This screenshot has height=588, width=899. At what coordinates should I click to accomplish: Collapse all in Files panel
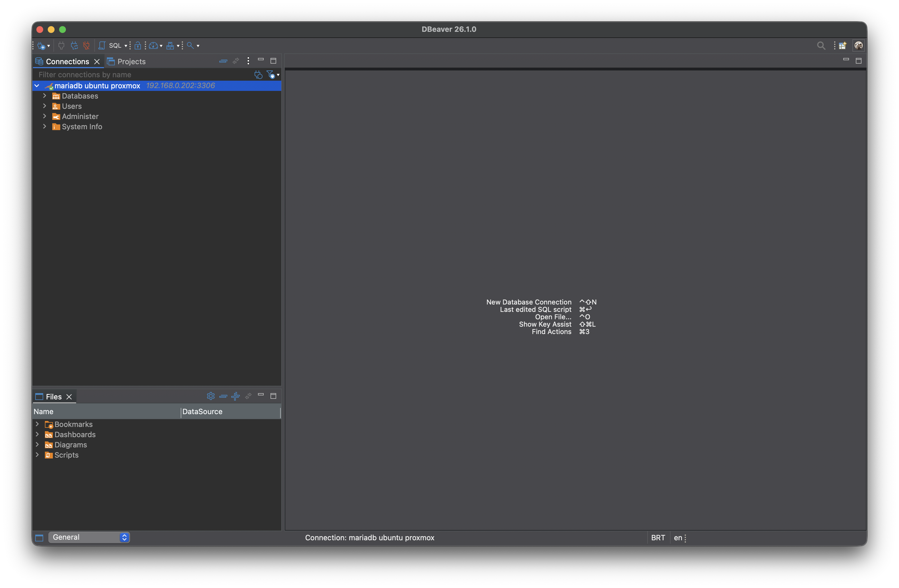[x=223, y=396]
